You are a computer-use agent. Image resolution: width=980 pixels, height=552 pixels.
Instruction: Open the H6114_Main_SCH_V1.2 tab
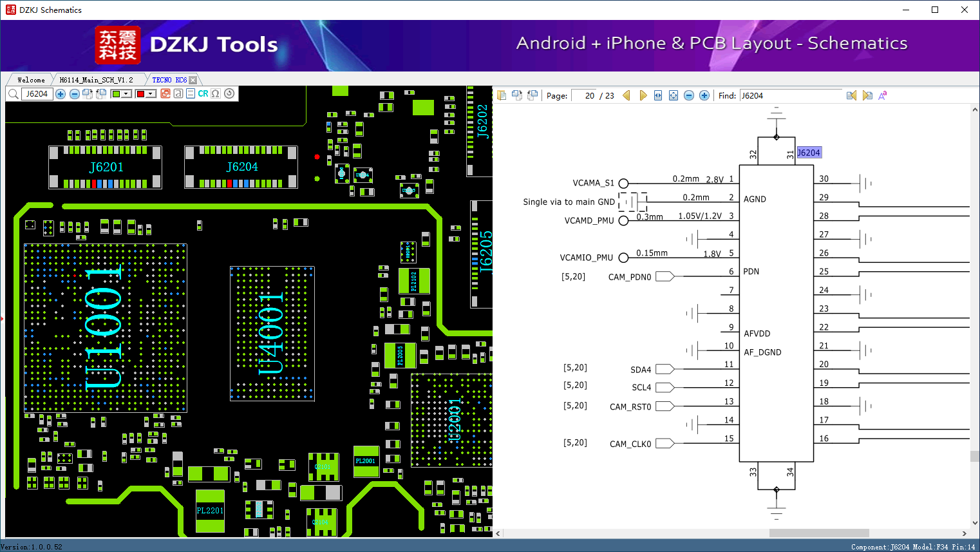96,80
